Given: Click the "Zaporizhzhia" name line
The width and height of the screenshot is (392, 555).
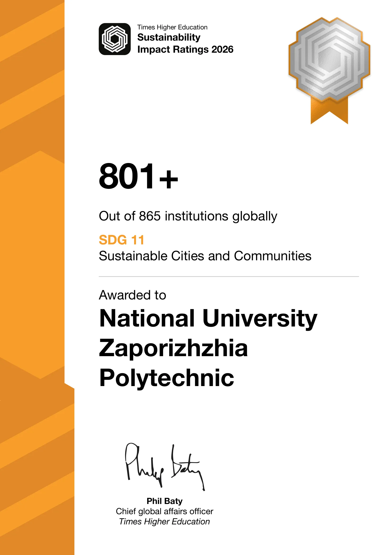Looking at the screenshot, I should tap(173, 349).
